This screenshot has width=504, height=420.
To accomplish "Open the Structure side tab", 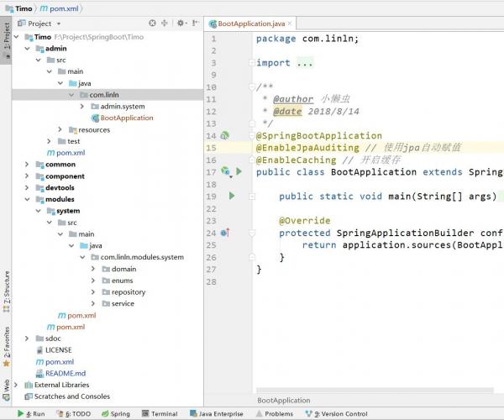I will [6, 291].
